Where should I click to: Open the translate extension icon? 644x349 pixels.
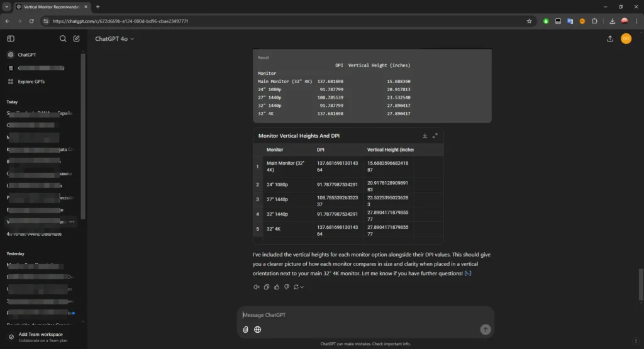[570, 21]
